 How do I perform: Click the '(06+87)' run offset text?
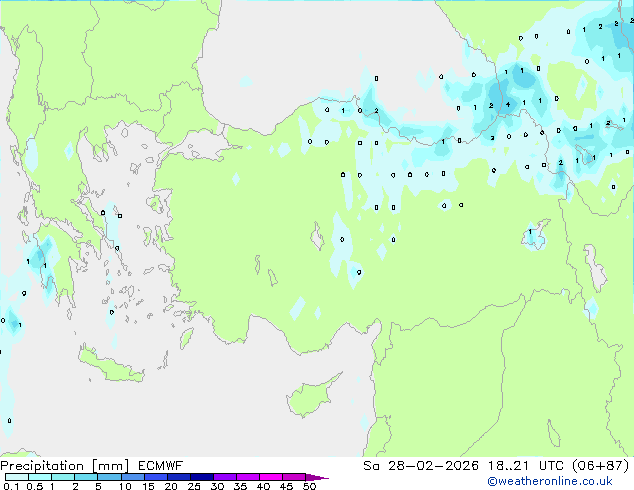pos(601,466)
